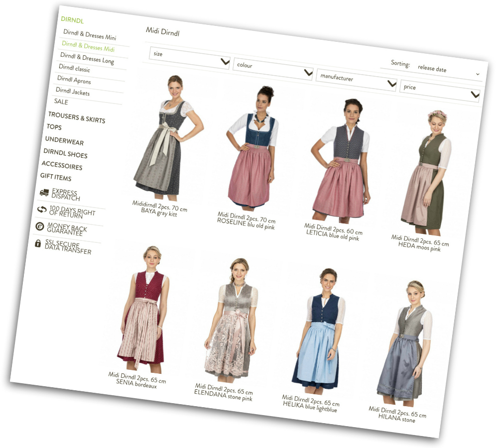Select Dirndl & Dresses Midi category
This screenshot has width=498, height=448.
coord(88,46)
